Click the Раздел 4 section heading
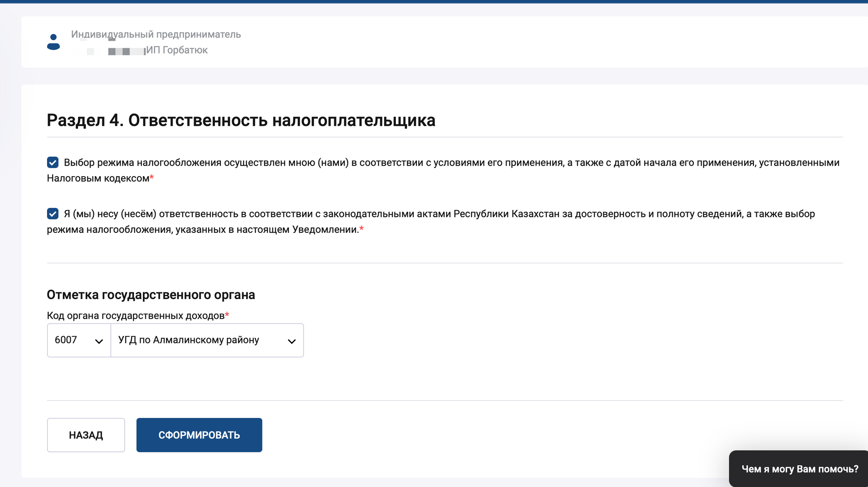 241,120
